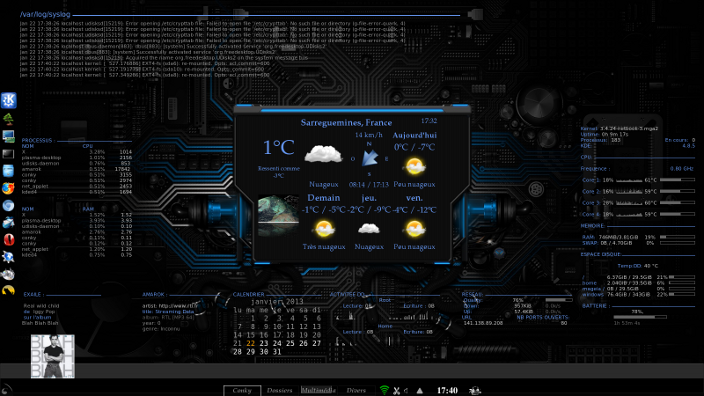The width and height of the screenshot is (704, 396).
Task: Click the moon phase thumbnail
Action: [x=278, y=215]
